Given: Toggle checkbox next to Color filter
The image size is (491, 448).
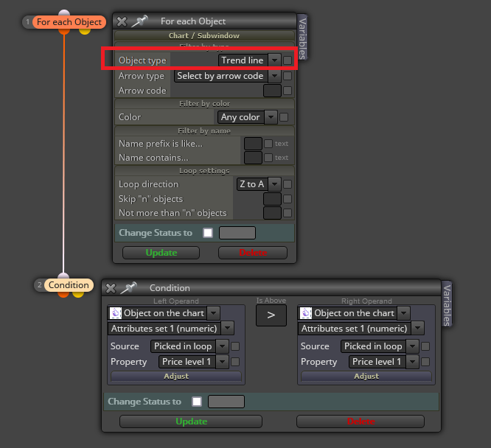Looking at the screenshot, I should 284,117.
